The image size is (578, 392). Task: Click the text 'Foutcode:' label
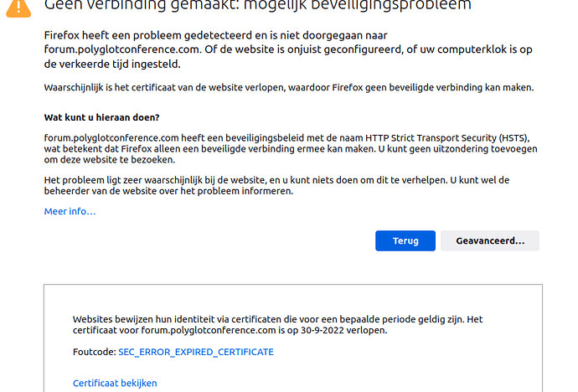(x=95, y=352)
